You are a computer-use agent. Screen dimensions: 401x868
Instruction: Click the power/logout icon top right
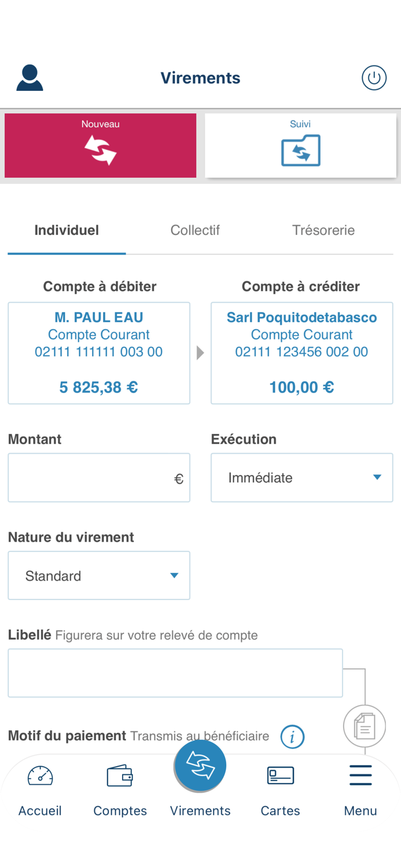pyautogui.click(x=374, y=77)
